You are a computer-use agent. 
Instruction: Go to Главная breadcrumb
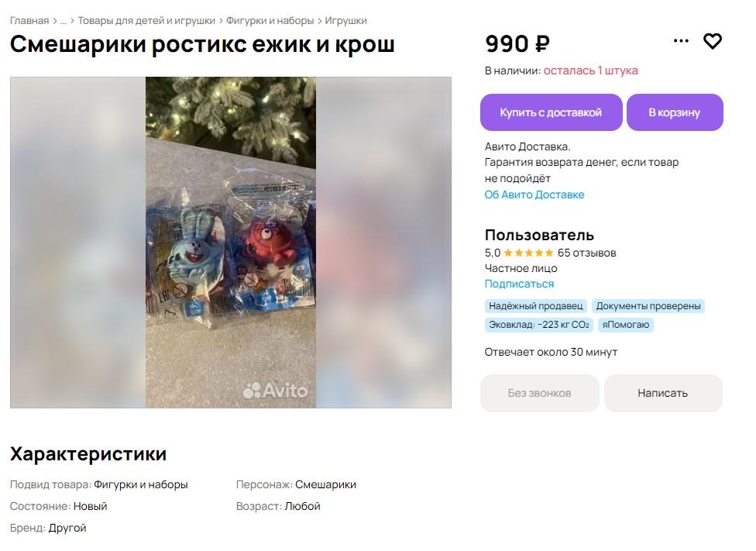click(29, 21)
